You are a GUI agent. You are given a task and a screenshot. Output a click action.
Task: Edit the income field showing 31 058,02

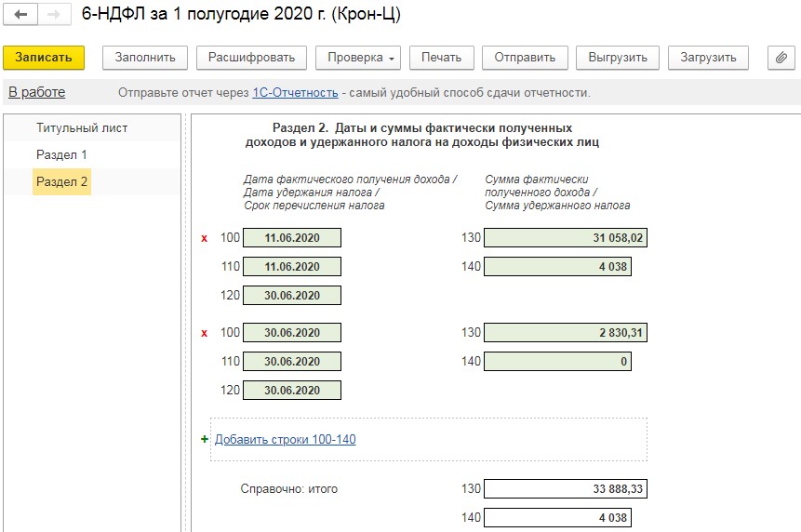point(565,238)
